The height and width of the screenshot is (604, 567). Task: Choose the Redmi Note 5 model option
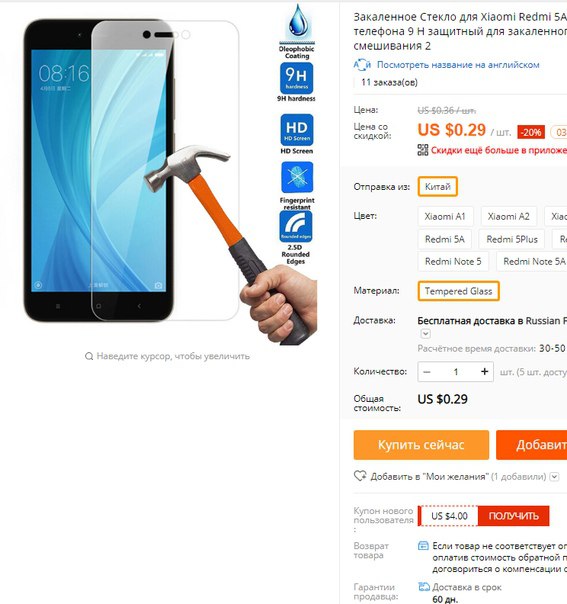[x=453, y=262]
